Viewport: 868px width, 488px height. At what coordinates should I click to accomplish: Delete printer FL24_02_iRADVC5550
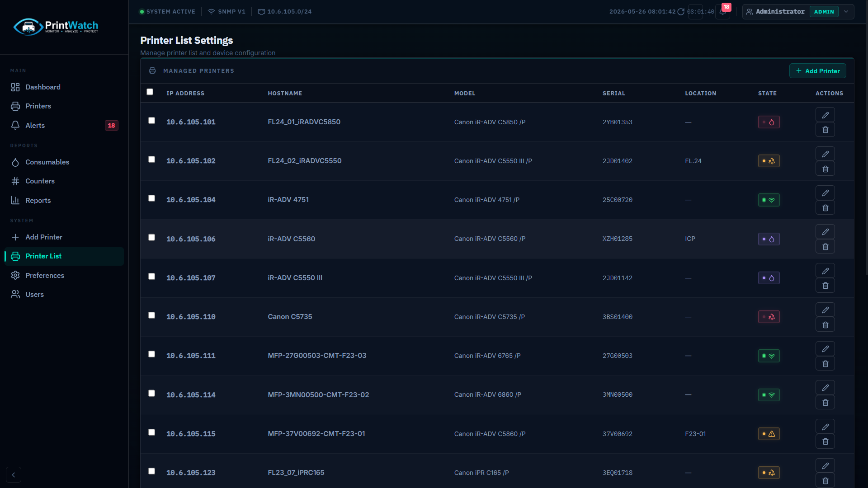tap(825, 169)
